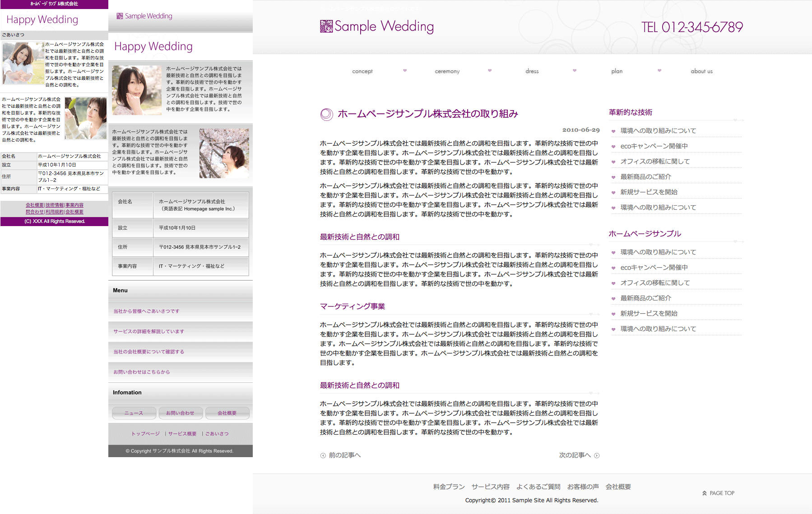
Task: Click the next article arrow icon
Action: (x=597, y=456)
